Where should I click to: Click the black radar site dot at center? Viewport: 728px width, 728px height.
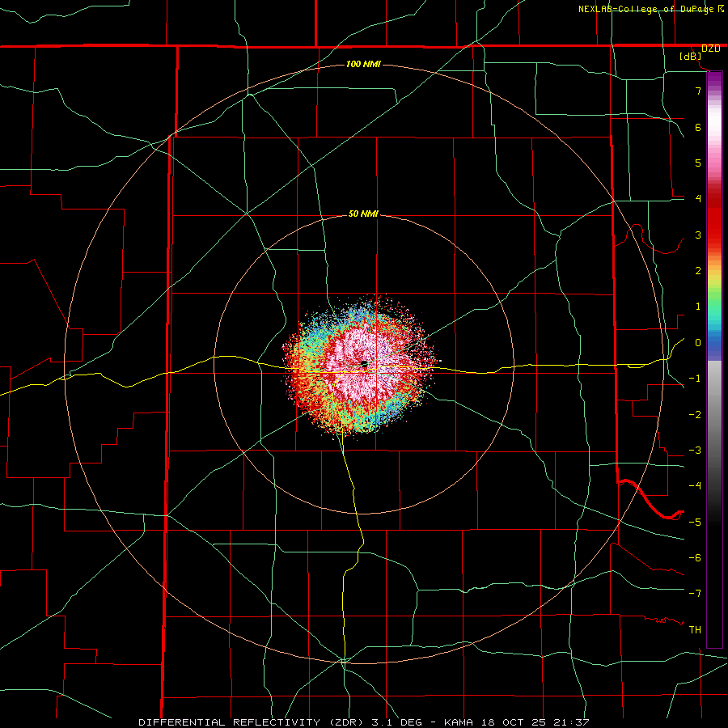364,363
